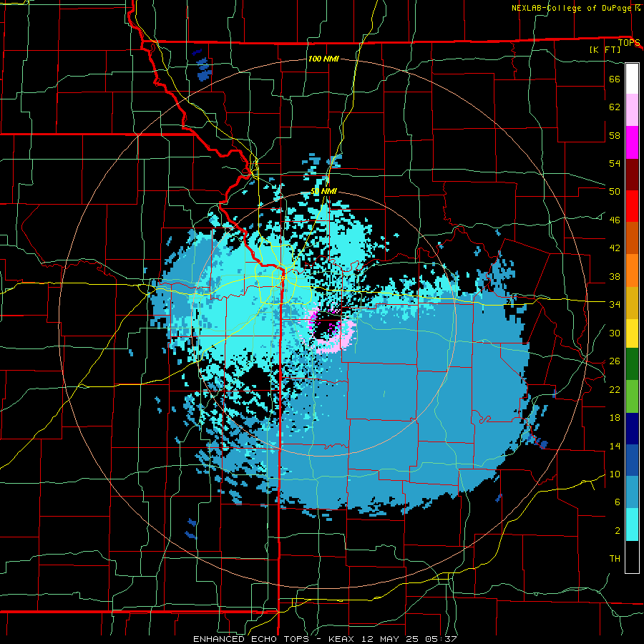Click the '34' legend value
Viewport: 644px width, 644px height.
615,305
